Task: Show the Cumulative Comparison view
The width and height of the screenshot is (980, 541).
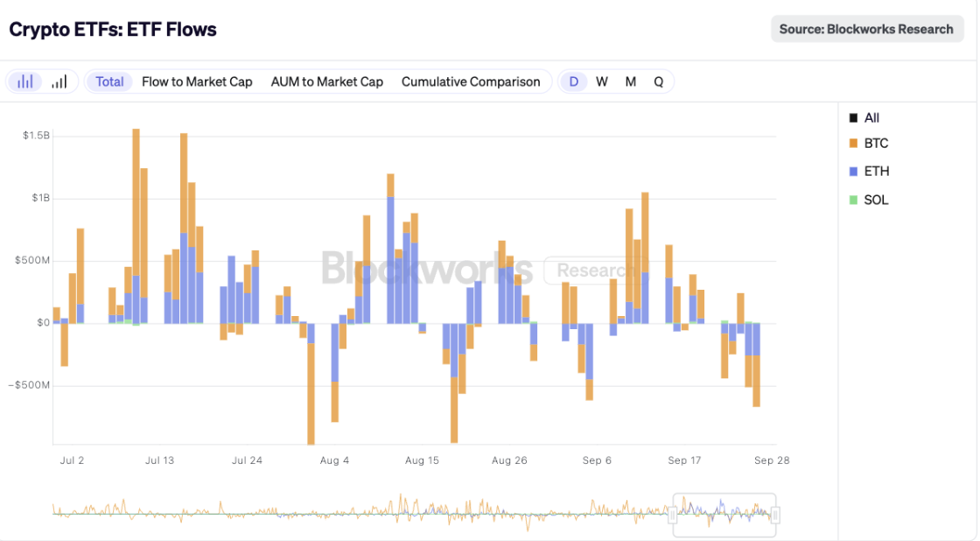Action: point(471,81)
